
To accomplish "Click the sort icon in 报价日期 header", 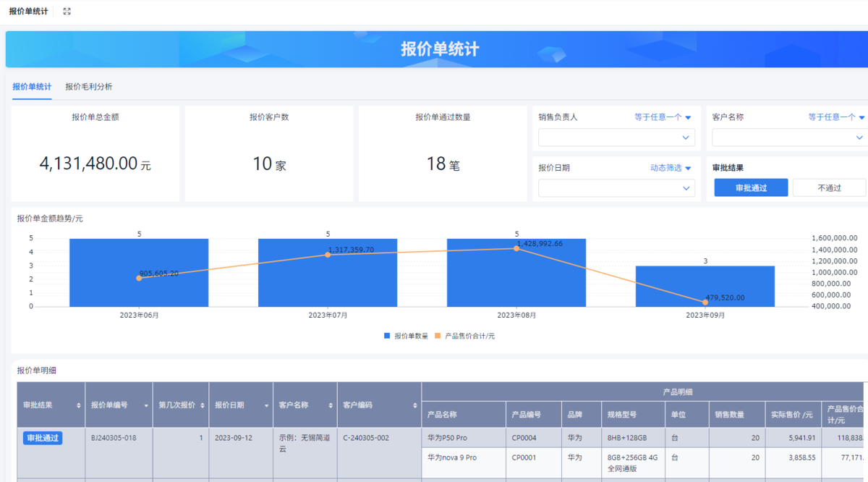I will (266, 406).
